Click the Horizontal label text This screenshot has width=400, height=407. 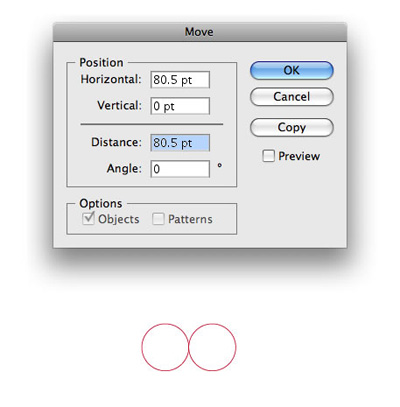111,79
